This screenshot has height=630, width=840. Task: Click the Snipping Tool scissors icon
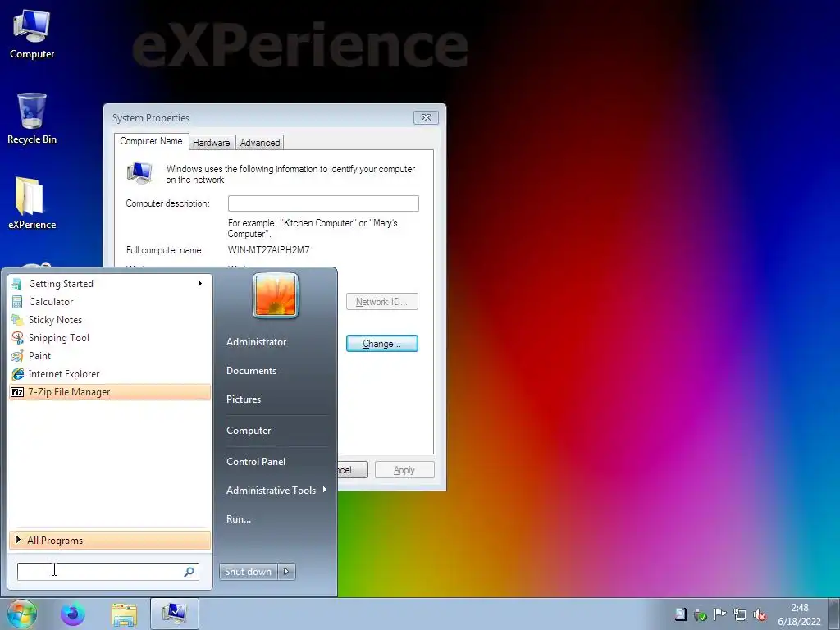coord(17,338)
